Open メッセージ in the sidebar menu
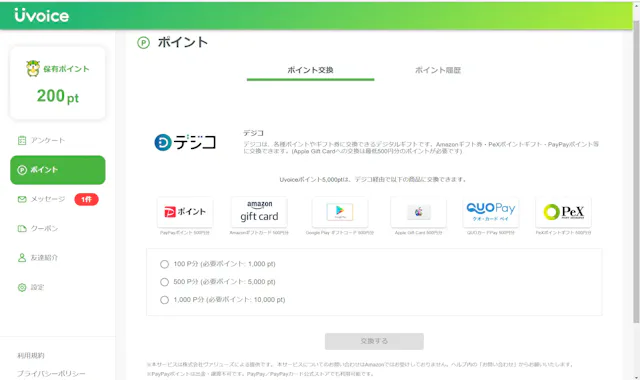Viewport: 640px width, 380px height. click(x=48, y=199)
